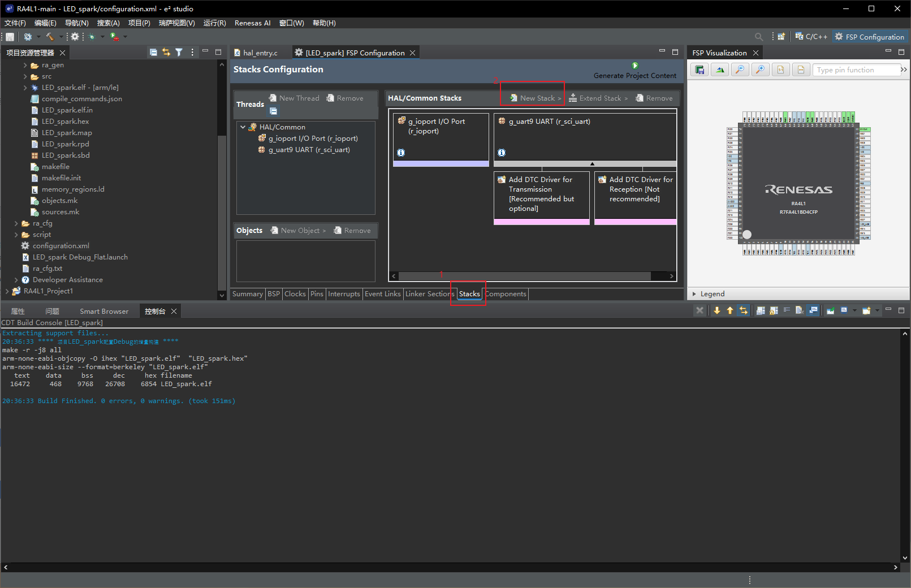
Task: Open the Renesas AI menu
Action: (252, 23)
